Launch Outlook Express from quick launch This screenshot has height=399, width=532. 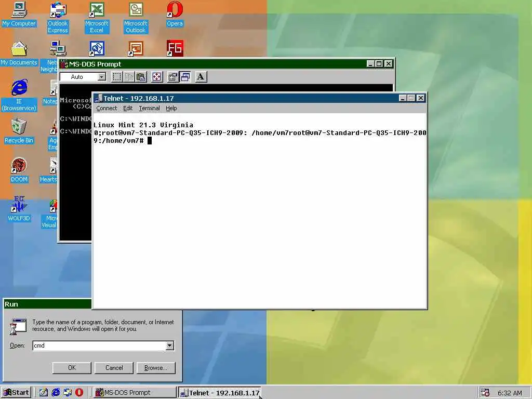pyautogui.click(x=68, y=393)
